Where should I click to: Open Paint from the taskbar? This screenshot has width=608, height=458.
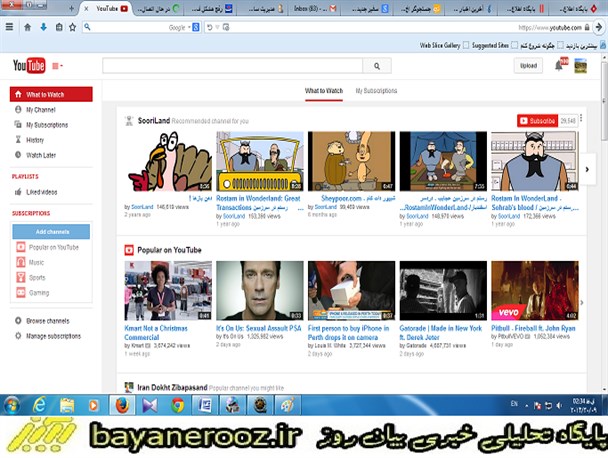(287, 405)
